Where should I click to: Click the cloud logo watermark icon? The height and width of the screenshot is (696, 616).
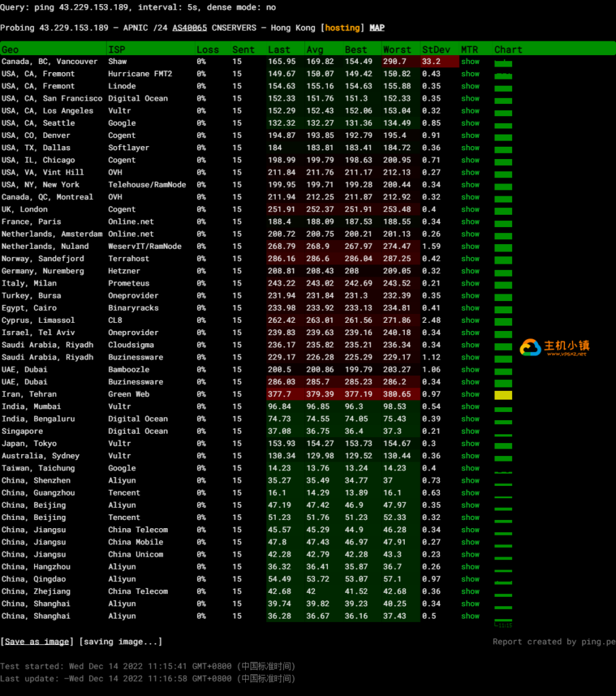530,347
